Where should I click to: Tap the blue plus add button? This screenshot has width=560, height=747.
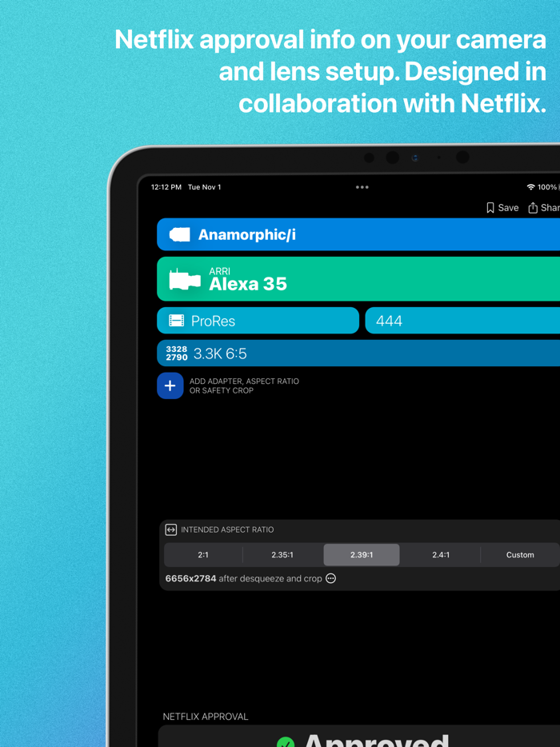(x=170, y=385)
